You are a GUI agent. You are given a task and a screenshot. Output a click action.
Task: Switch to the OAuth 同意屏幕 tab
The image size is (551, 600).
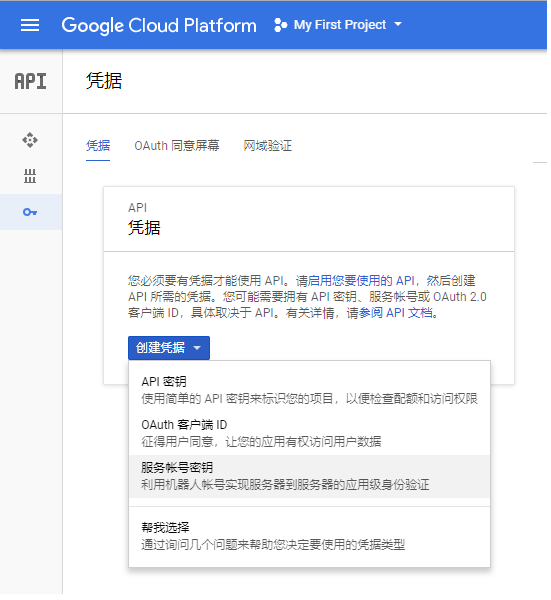click(x=177, y=146)
